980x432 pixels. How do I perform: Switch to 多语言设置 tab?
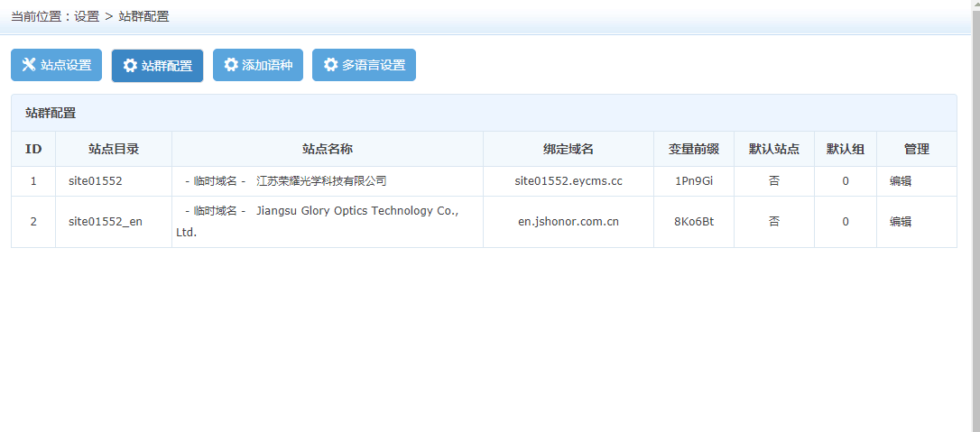tap(364, 65)
